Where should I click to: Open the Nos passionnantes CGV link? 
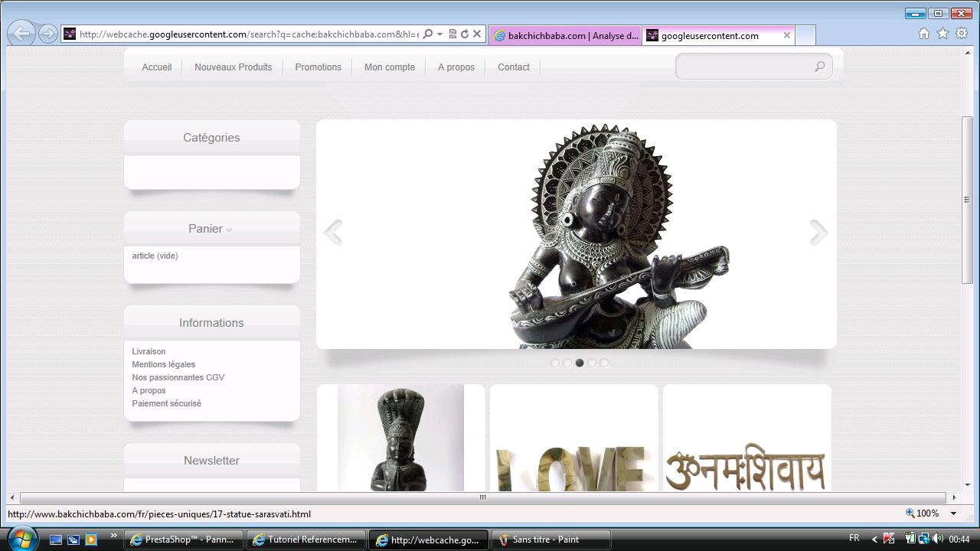pos(178,377)
